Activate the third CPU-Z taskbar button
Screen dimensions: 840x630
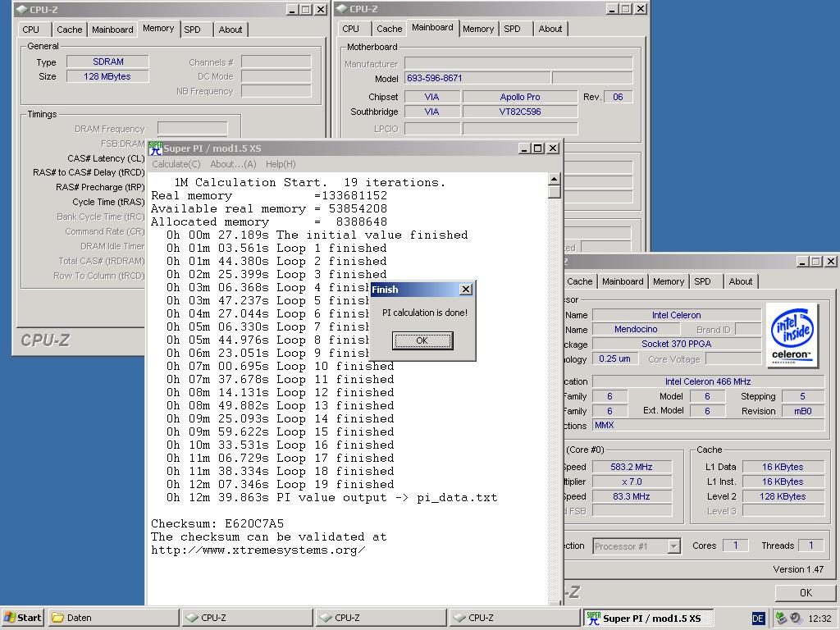514,618
